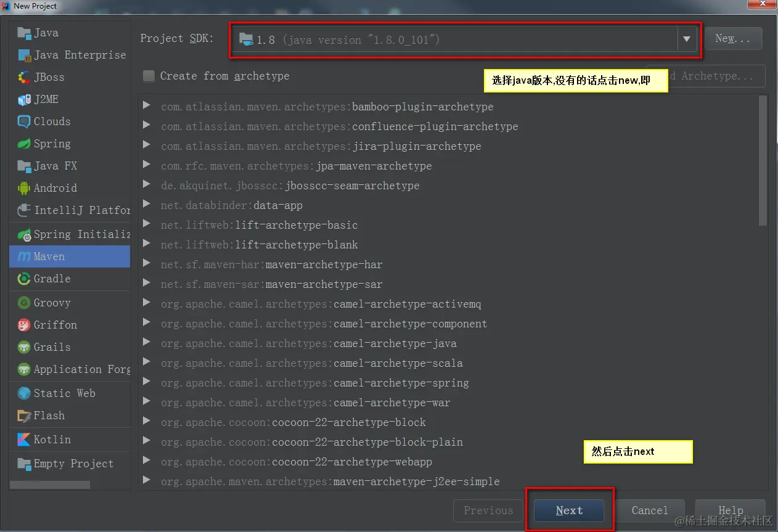Screen dimensions: 778x532
Task: Select camel-archetype-java row
Action: click(x=448, y=343)
